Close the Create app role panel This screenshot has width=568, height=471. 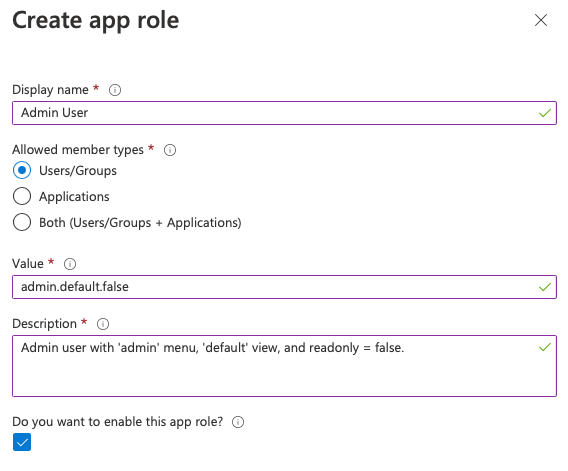pyautogui.click(x=541, y=20)
